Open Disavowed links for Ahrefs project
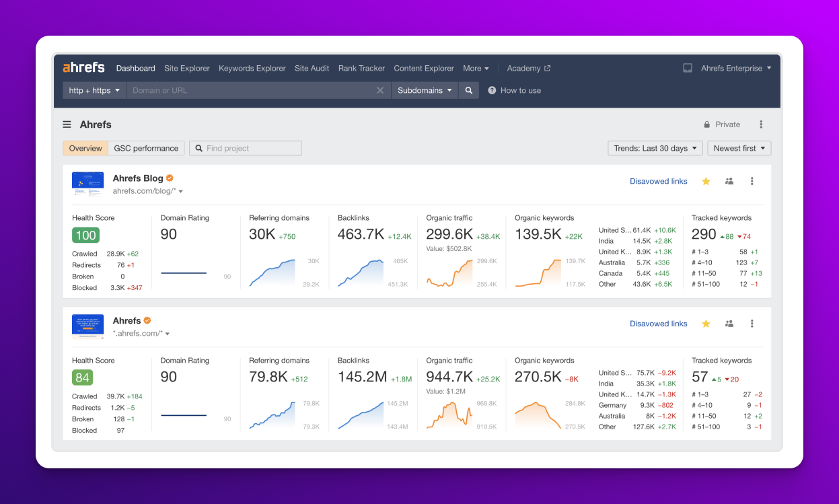 tap(659, 324)
